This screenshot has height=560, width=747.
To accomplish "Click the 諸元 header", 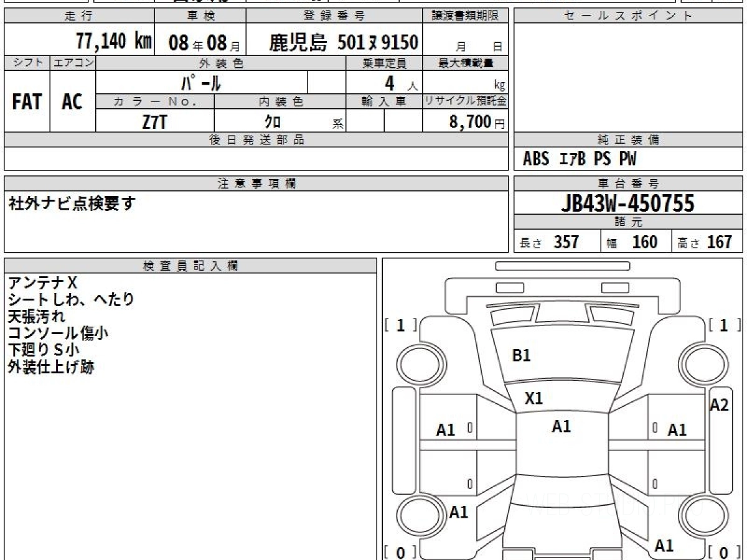I will [x=629, y=222].
